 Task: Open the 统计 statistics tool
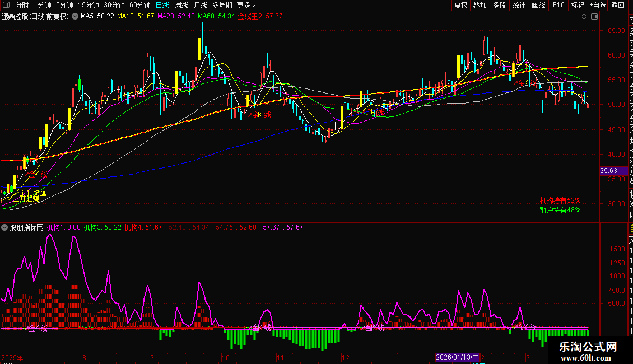(519, 5)
